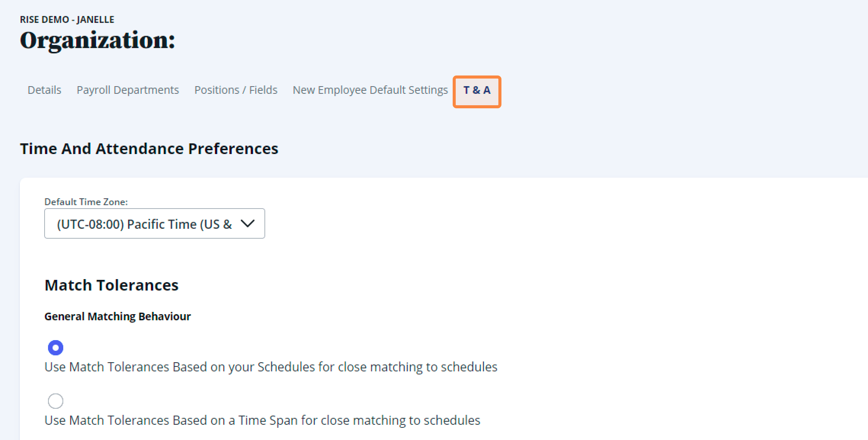Image resolution: width=868 pixels, height=440 pixels.
Task: Click the Match Tolerances section title
Action: [111, 285]
